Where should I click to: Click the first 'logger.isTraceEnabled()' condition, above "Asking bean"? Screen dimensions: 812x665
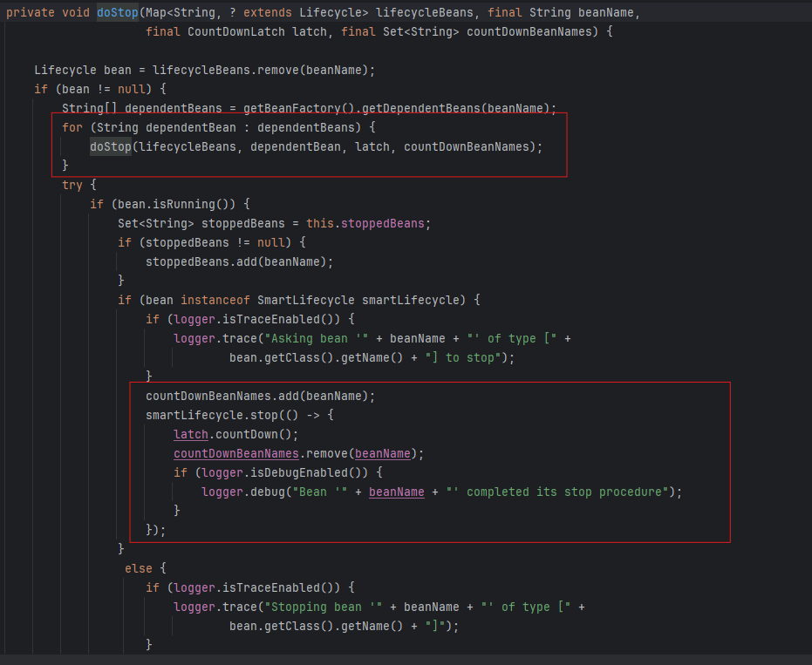point(256,320)
